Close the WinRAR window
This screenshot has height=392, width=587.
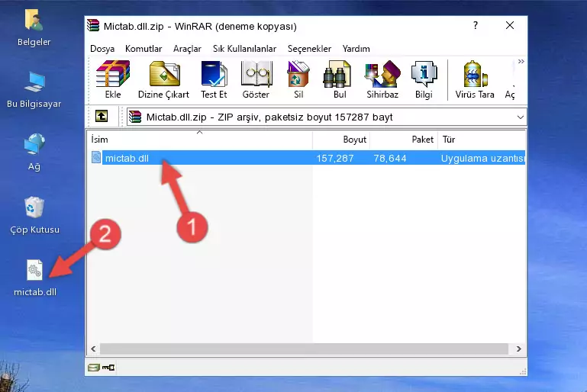coord(509,25)
